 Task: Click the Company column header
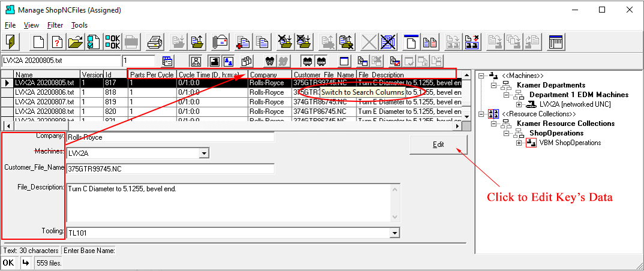pyautogui.click(x=270, y=74)
